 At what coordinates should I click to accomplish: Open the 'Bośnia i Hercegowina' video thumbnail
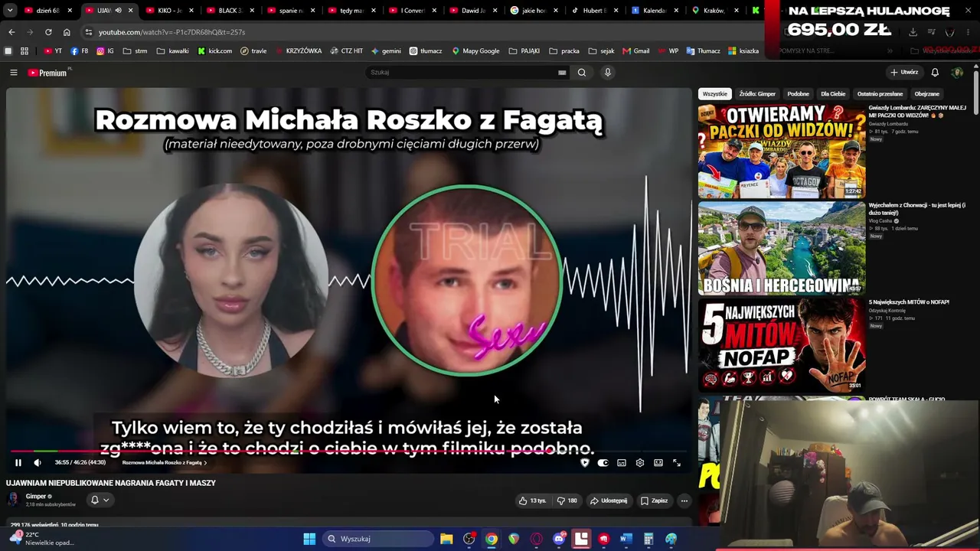tap(782, 248)
